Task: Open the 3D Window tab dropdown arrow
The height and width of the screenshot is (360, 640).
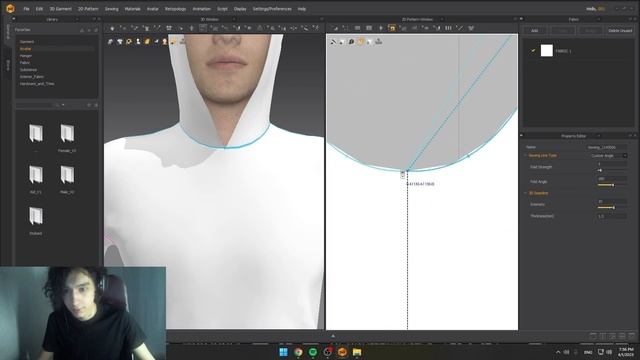Action: pyautogui.click(x=234, y=19)
